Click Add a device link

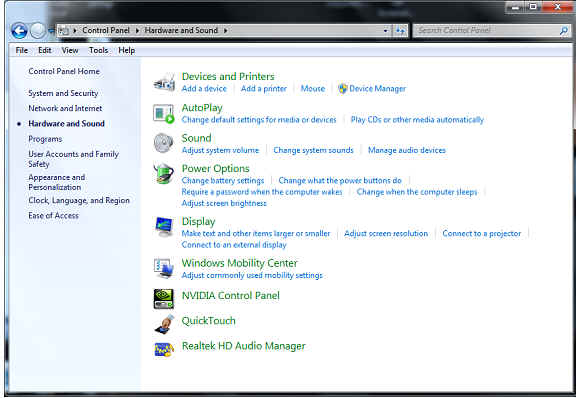pos(204,89)
